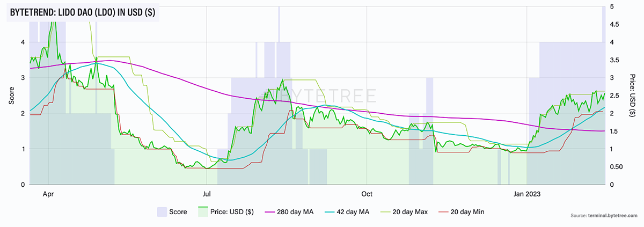Click the purple 280 day MA line marker

coord(269,211)
